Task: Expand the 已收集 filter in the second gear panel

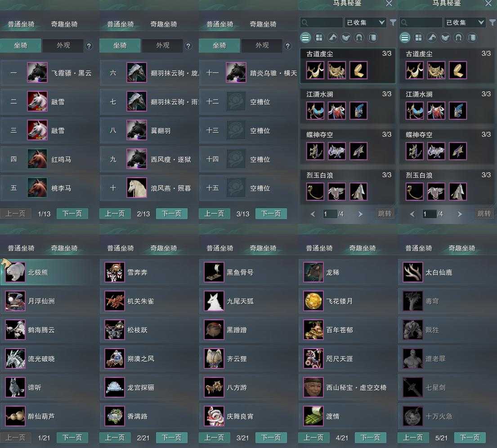Action: [x=465, y=22]
